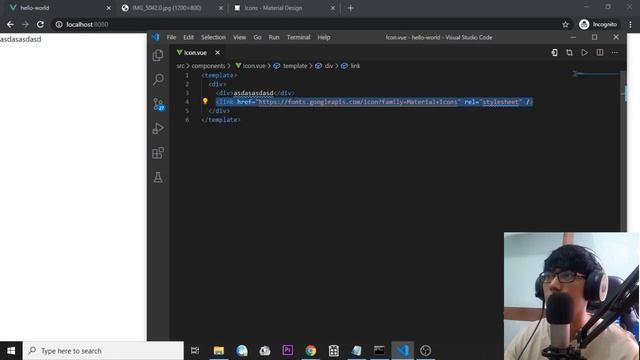Click the components breadcrumb
This screenshot has height=360, width=640.
208,66
